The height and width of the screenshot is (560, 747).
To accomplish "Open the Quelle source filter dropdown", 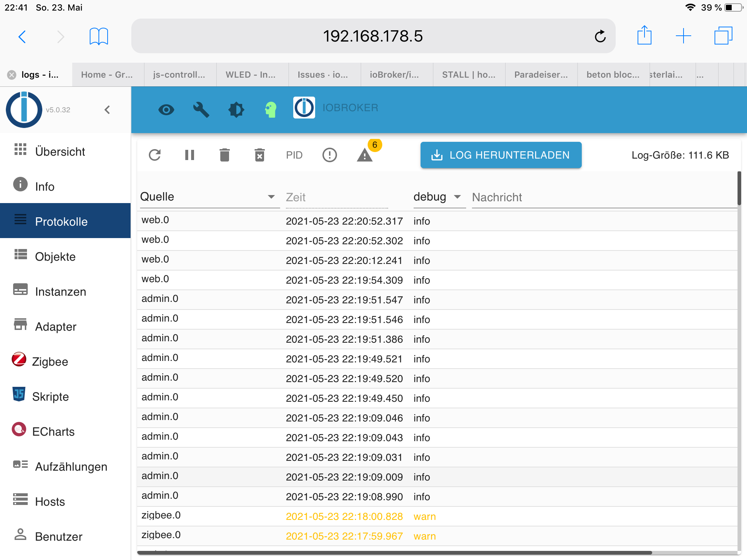I will click(x=271, y=197).
